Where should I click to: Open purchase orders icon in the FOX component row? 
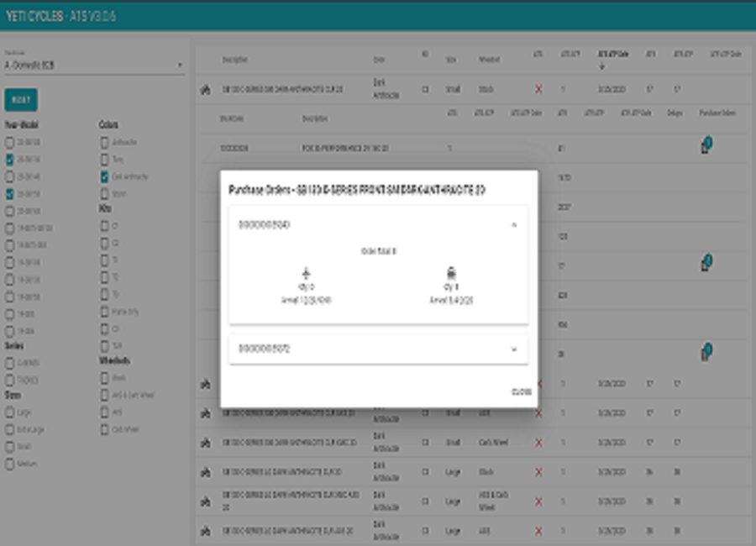[x=706, y=145]
